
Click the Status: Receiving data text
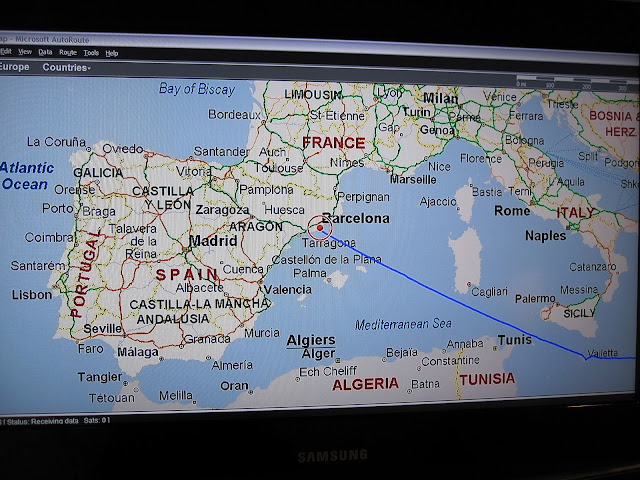[42, 421]
